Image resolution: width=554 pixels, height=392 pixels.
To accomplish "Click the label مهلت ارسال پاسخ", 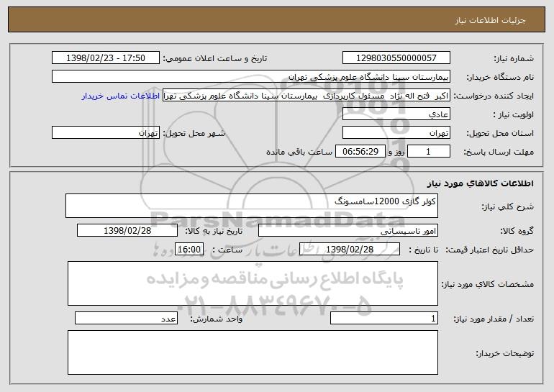I will (499, 152).
